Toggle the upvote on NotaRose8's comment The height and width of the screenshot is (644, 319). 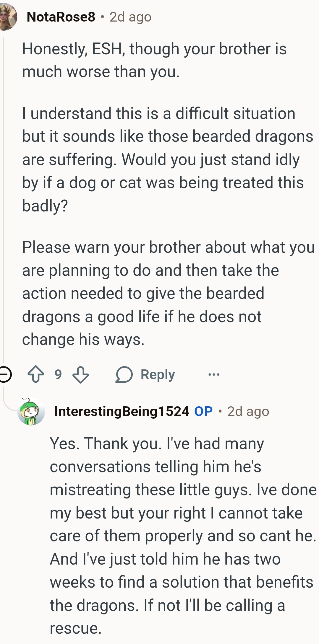click(x=36, y=374)
